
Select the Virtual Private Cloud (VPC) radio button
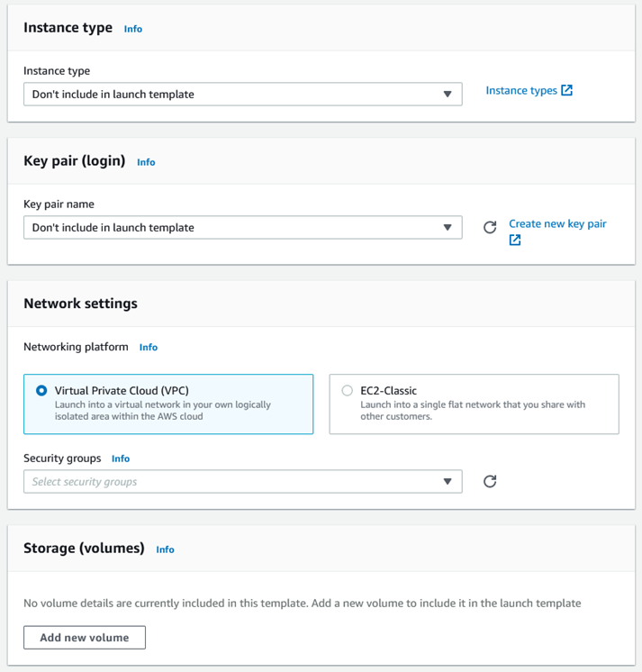pyautogui.click(x=41, y=390)
